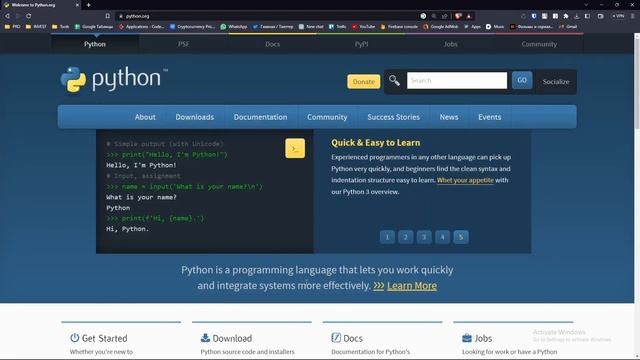Open the Documentation navigation menu
The image size is (640, 360).
point(260,117)
